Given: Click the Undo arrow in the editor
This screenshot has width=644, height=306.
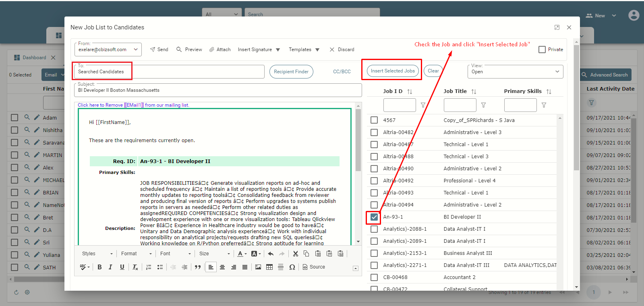Looking at the screenshot, I should tap(271, 254).
